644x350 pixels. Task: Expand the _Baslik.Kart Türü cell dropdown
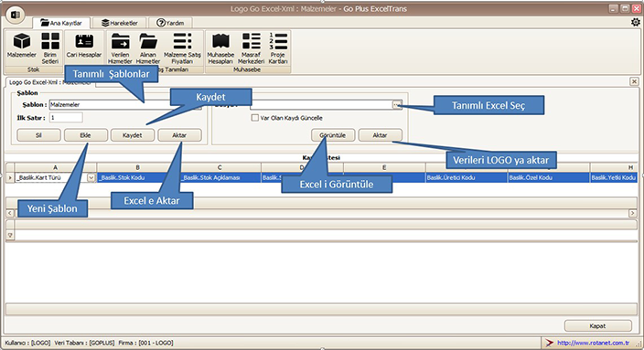pos(91,177)
